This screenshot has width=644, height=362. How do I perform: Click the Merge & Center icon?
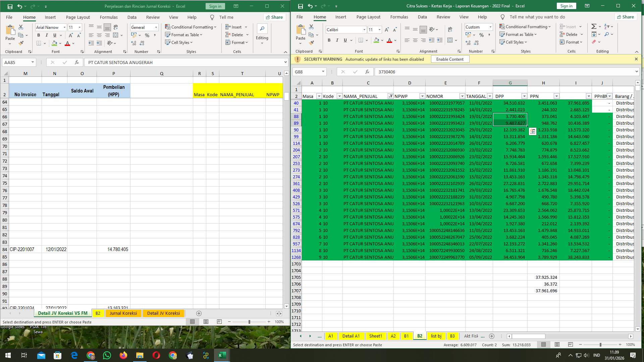(115, 35)
